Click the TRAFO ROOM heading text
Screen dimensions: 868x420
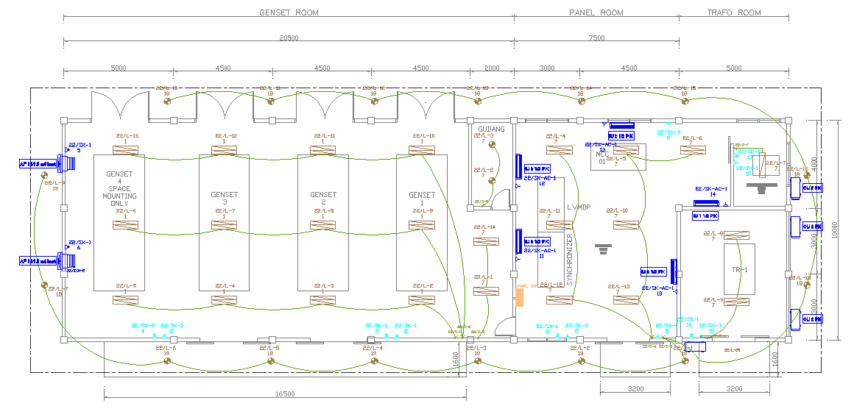pos(733,13)
